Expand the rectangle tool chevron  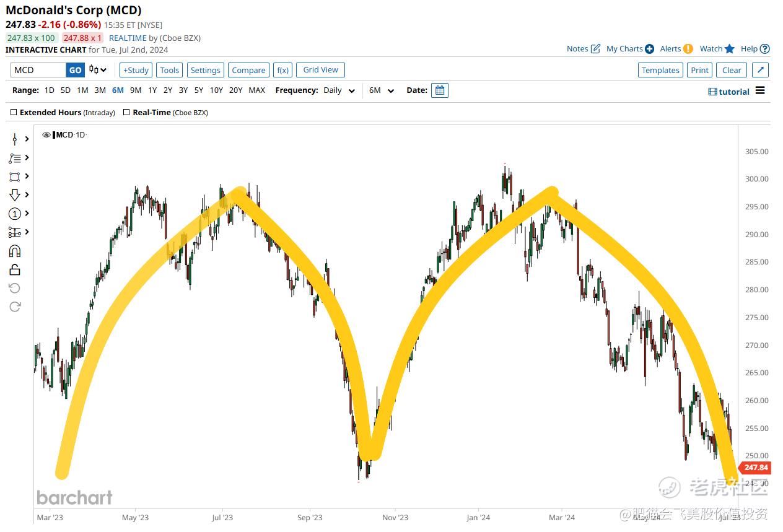(x=27, y=177)
